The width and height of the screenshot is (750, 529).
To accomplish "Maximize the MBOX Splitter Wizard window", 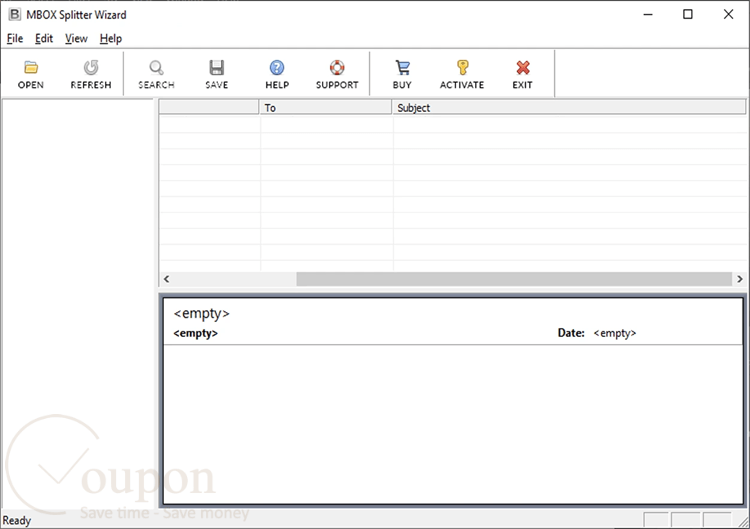I will coord(688,14).
